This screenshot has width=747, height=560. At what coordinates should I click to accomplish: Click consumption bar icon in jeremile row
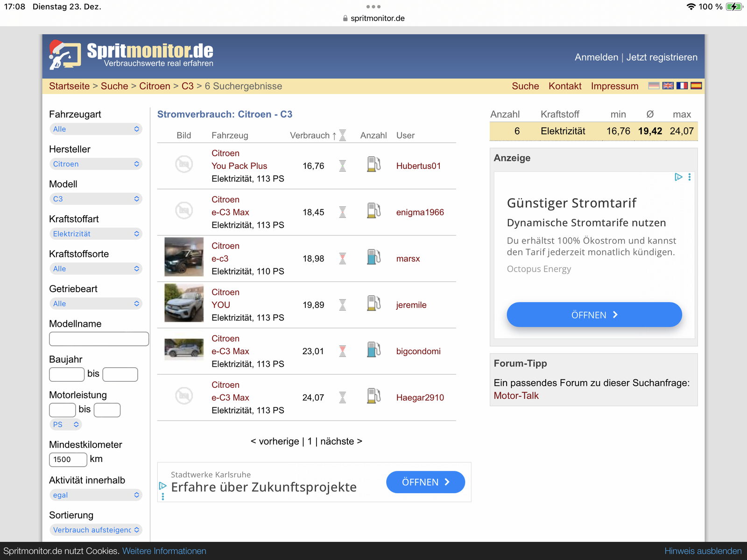pyautogui.click(x=343, y=305)
